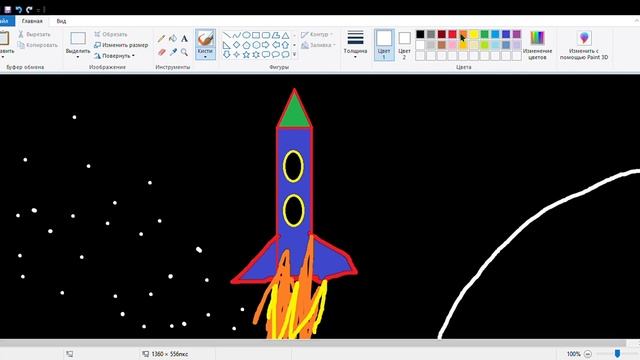
Task: Choose the Curve shape
Action: point(237,36)
